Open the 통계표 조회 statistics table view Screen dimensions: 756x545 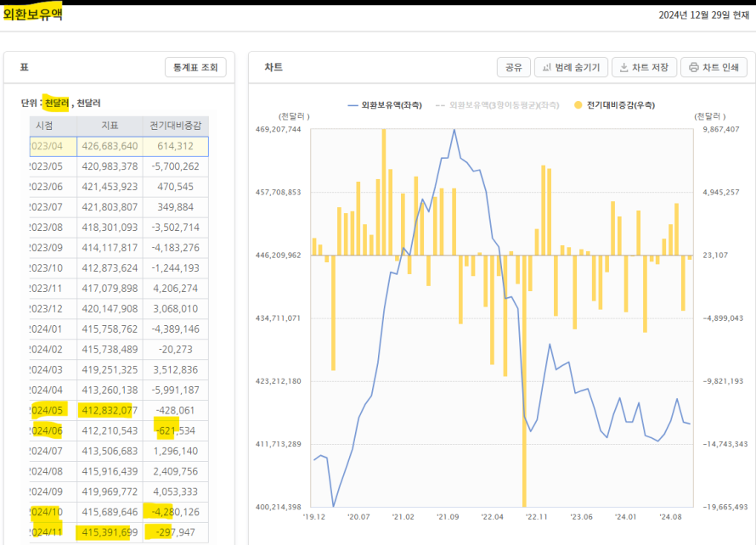[195, 68]
